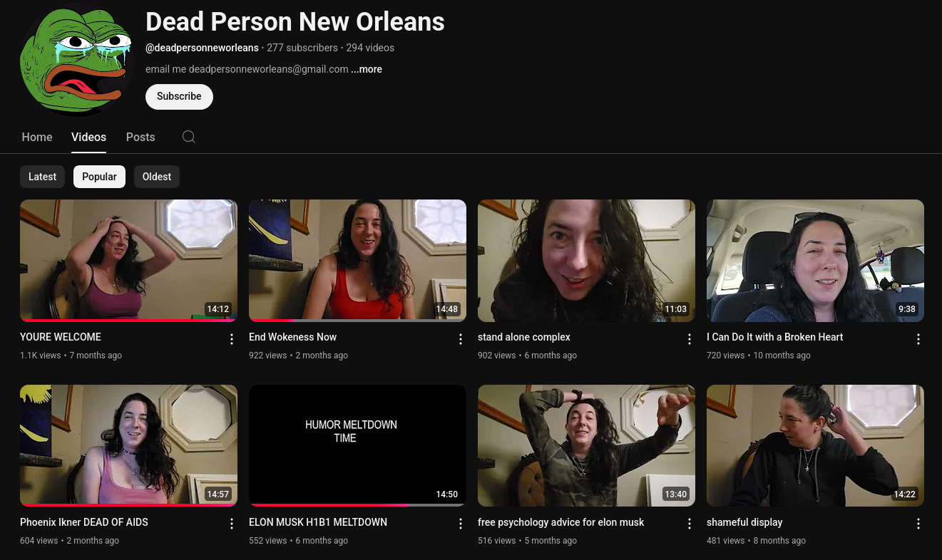Screen dimensions: 942x560
Task: Open shameful display title link
Action: click(x=744, y=522)
